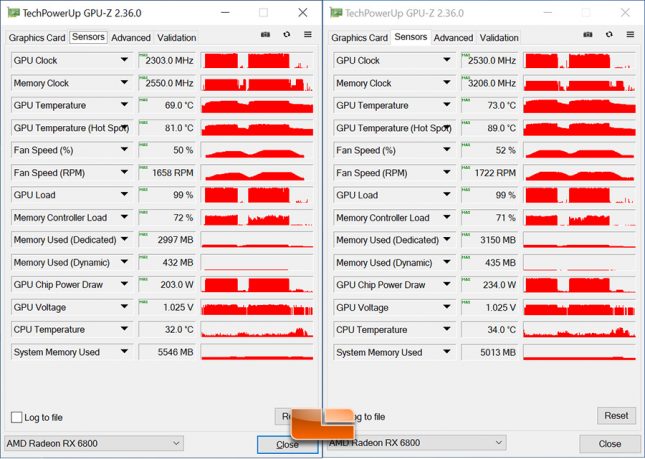
Task: Click Close button in right GPU-Z window
Action: [x=610, y=444]
